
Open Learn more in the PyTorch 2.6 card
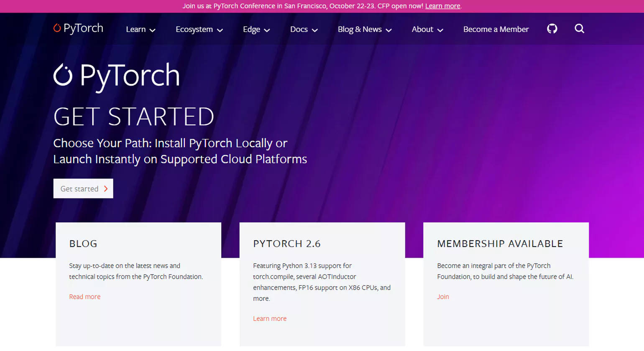[270, 318]
